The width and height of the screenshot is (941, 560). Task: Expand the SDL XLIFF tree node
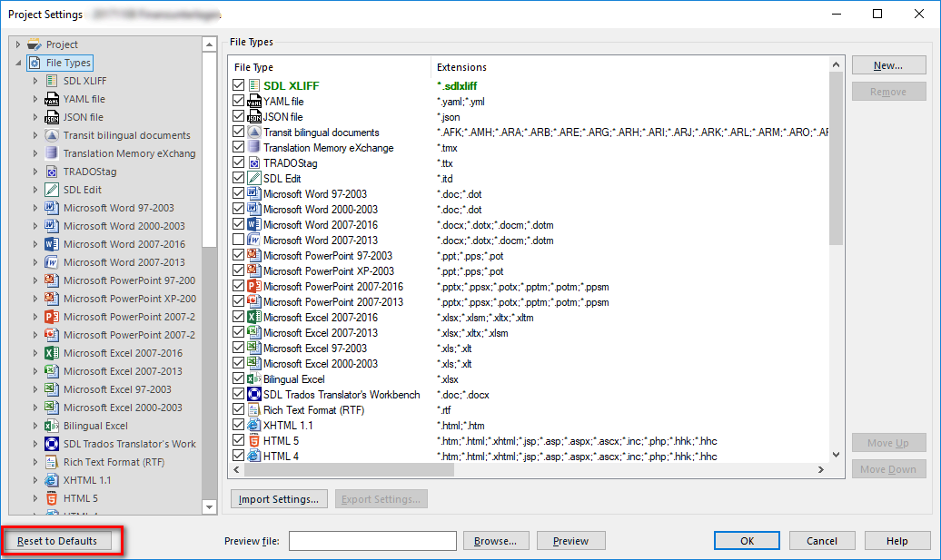(x=35, y=81)
